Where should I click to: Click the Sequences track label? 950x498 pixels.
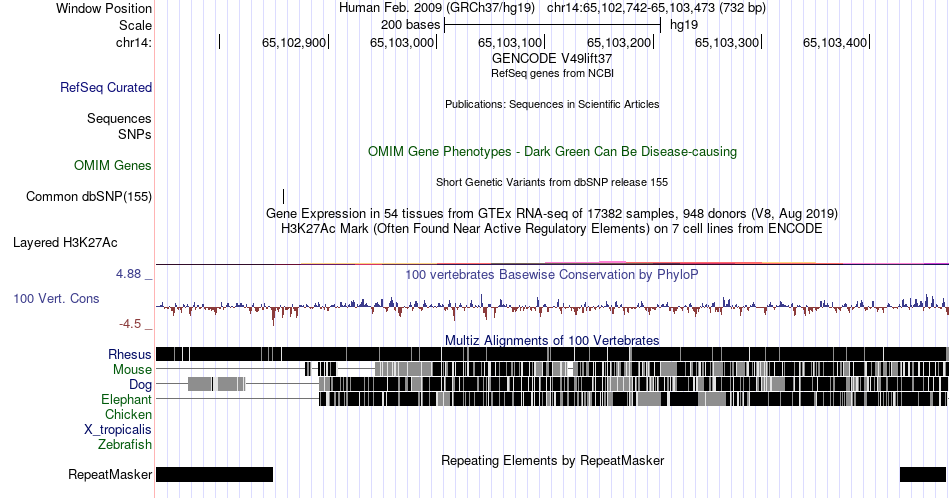119,118
